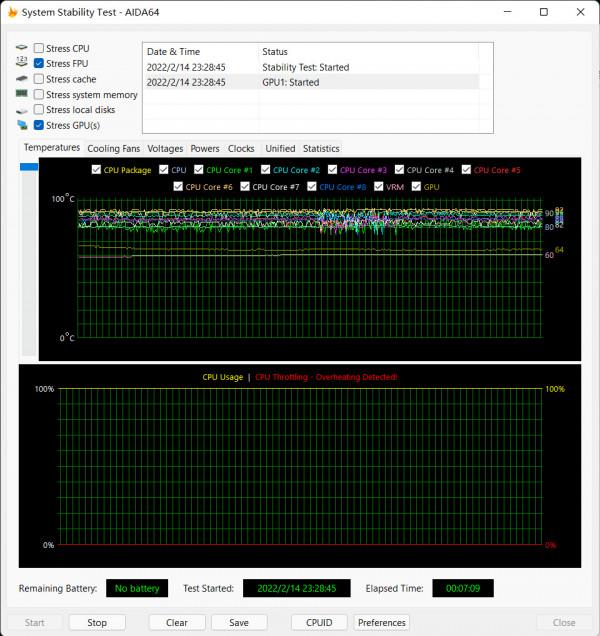Click the disk icon beside Stress local disks
Viewport: 600px width, 636px height.
(x=21, y=110)
